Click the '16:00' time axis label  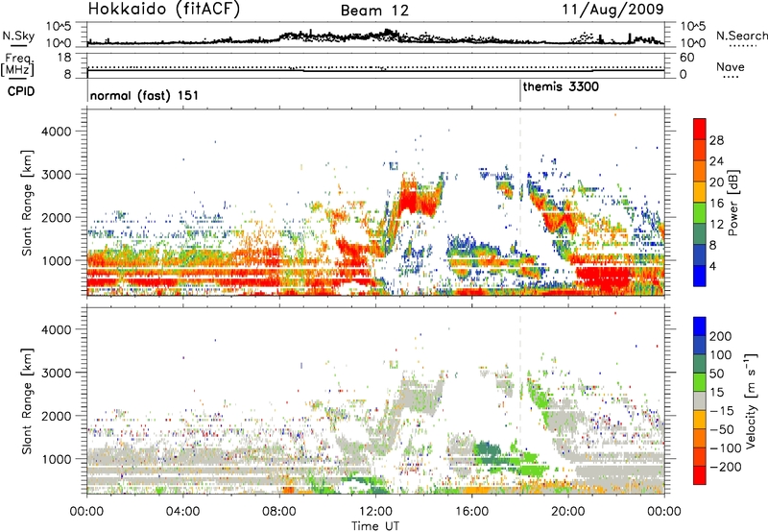(x=471, y=511)
